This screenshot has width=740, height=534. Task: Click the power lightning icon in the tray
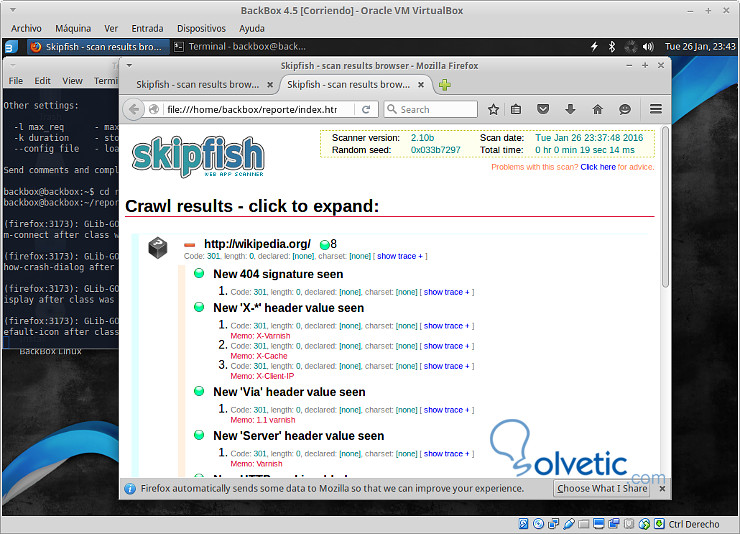pyautogui.click(x=594, y=46)
